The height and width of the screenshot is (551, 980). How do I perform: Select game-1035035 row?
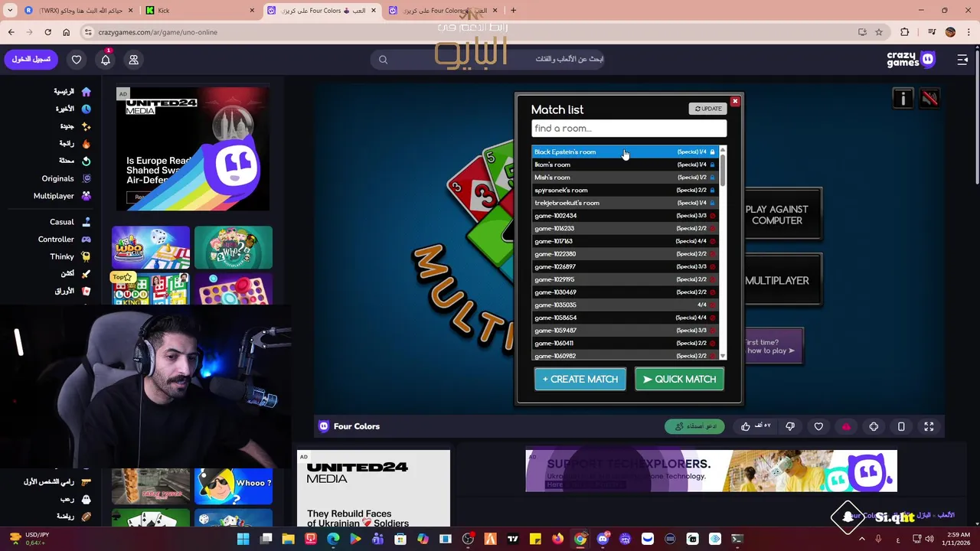[x=625, y=305]
